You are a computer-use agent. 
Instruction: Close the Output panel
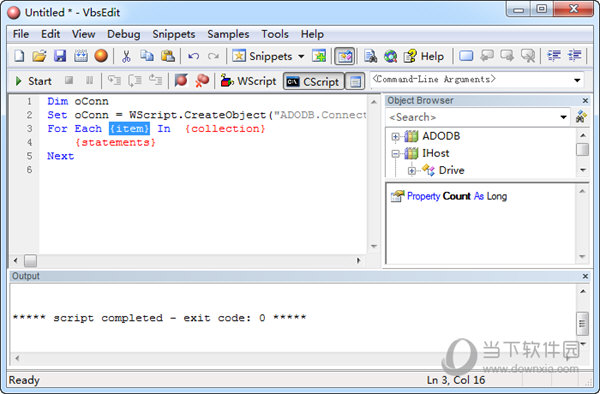[585, 276]
